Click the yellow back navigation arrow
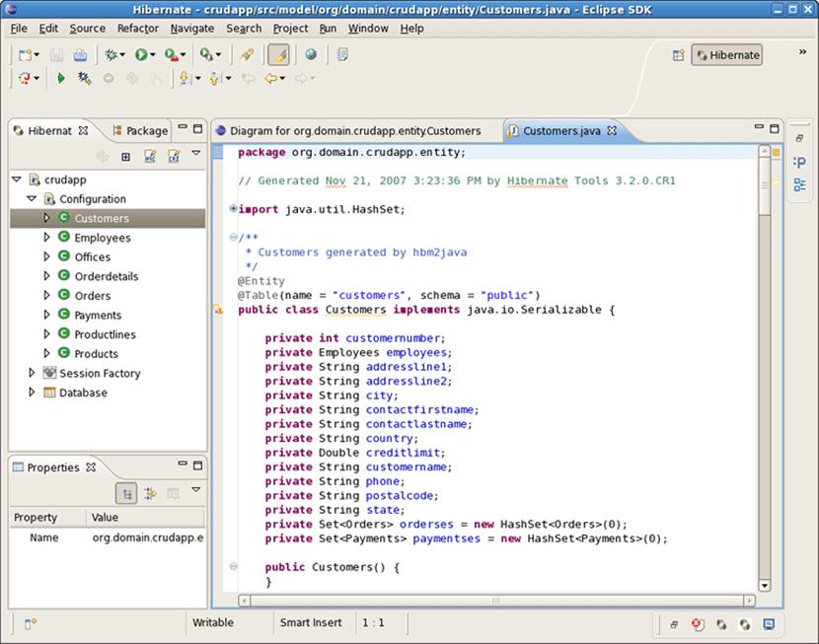 tap(270, 78)
